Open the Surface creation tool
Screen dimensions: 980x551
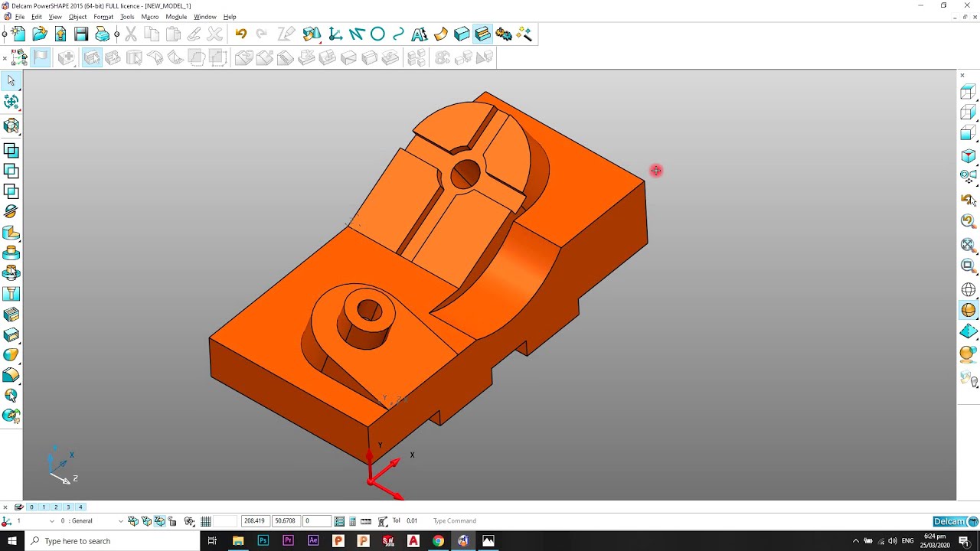(440, 34)
